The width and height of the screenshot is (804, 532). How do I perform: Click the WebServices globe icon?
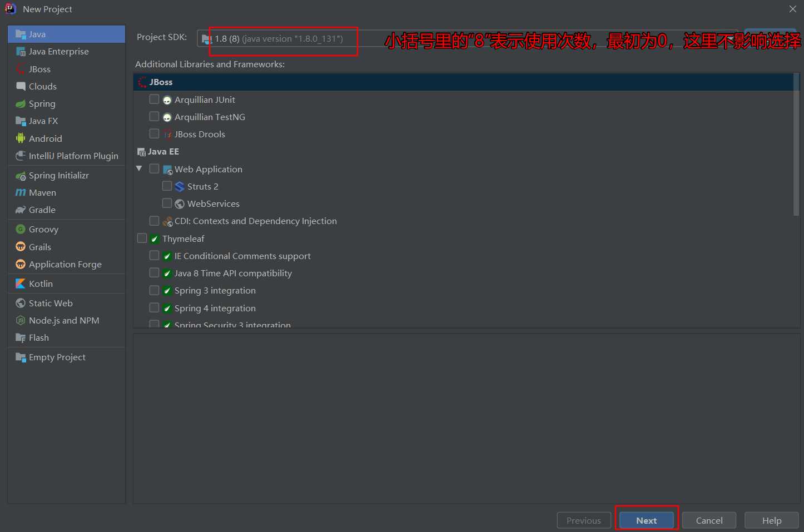click(x=180, y=204)
